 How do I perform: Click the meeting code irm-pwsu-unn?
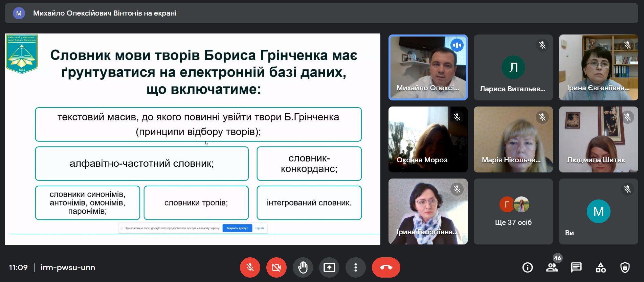pos(68,267)
